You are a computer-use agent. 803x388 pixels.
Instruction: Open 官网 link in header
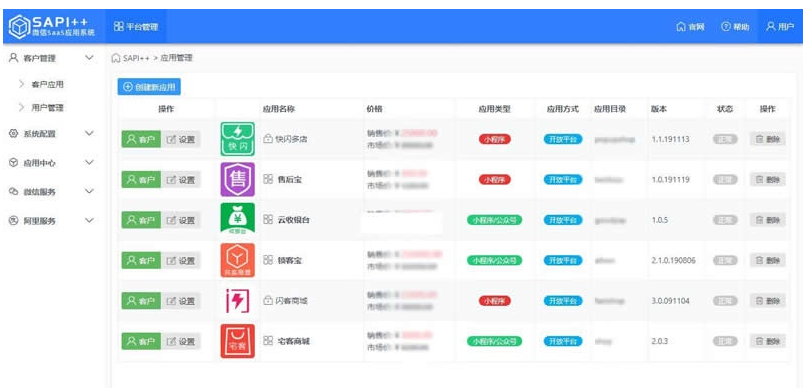click(x=690, y=27)
